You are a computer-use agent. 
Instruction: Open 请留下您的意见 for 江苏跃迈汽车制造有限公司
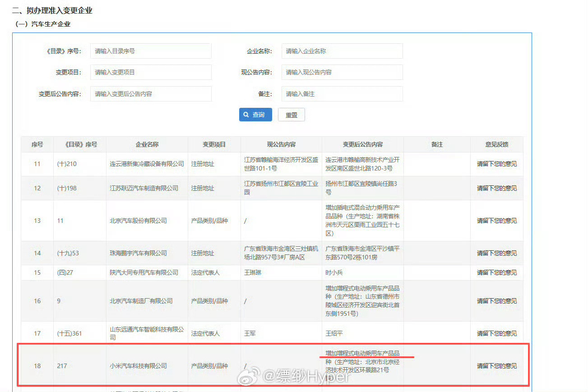tap(497, 188)
